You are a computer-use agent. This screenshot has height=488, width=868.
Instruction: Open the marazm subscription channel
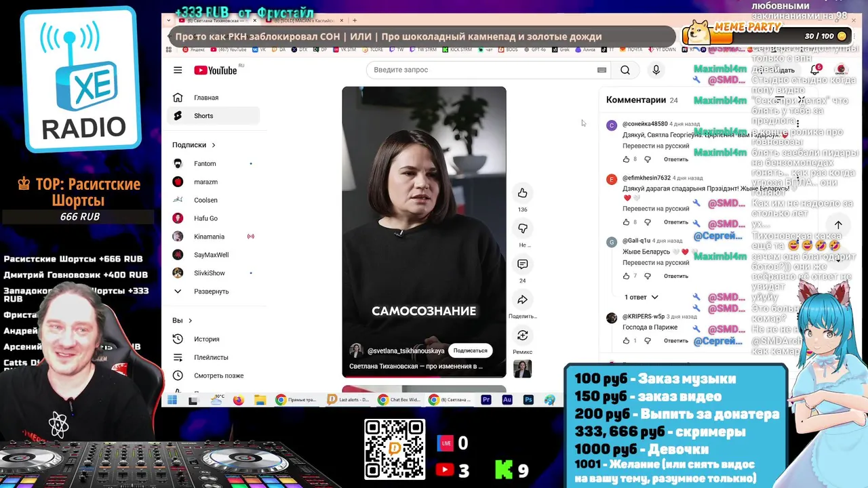213,182
